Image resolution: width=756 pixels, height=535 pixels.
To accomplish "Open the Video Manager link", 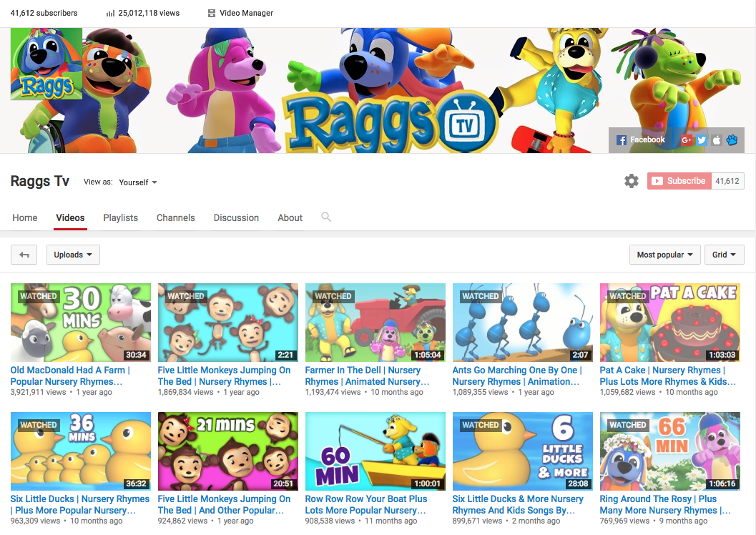I will [x=240, y=13].
